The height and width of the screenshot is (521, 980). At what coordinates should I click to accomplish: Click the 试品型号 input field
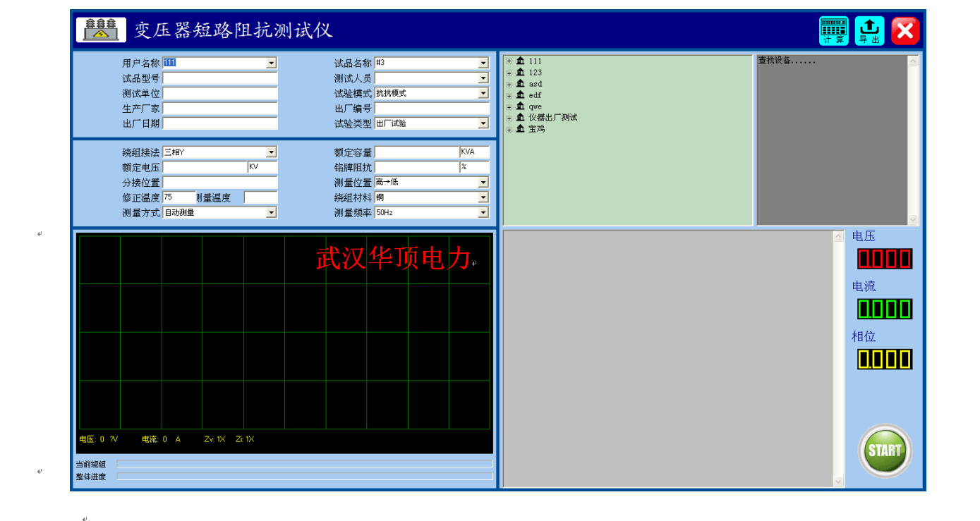tap(220, 78)
